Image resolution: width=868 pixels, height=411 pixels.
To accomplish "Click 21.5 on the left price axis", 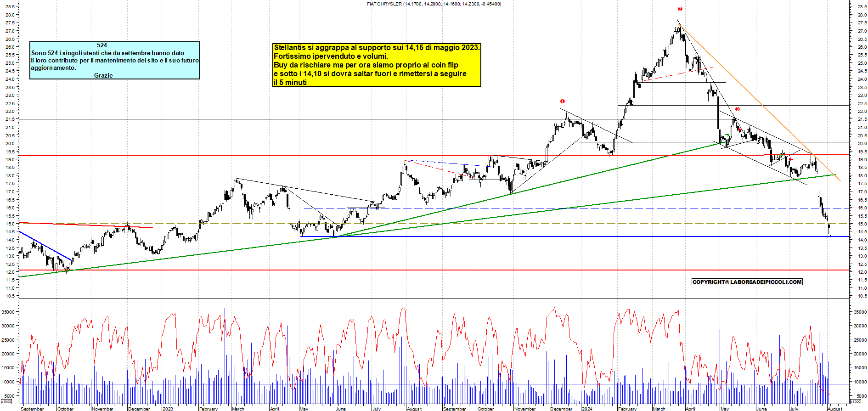I will pos(10,119).
